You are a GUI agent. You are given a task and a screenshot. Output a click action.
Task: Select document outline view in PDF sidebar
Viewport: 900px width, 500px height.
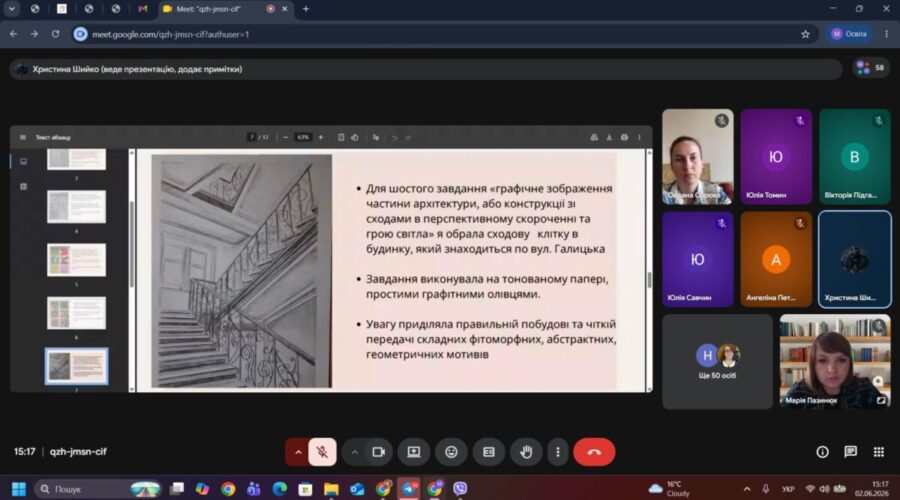coord(24,187)
